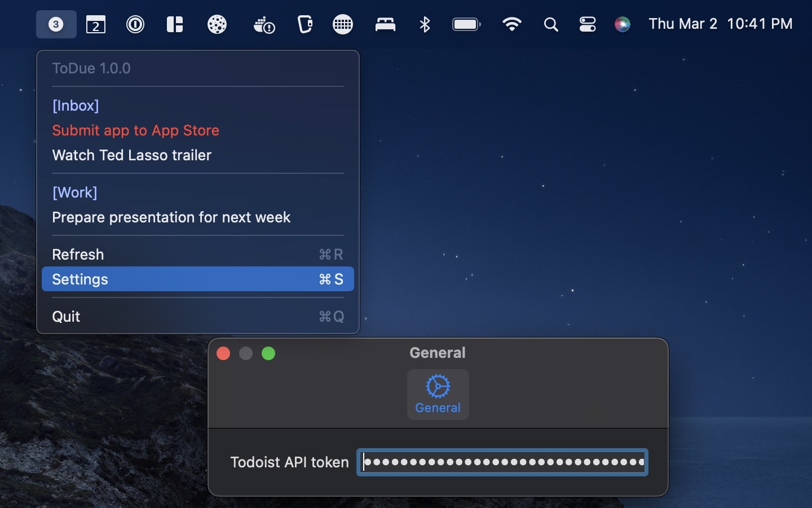
Task: Launch Siri from menu bar
Action: tap(623, 24)
